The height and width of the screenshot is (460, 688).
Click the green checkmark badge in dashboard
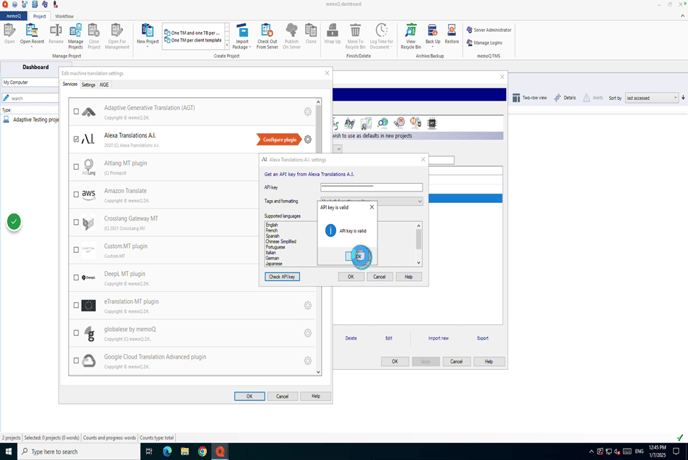click(14, 222)
